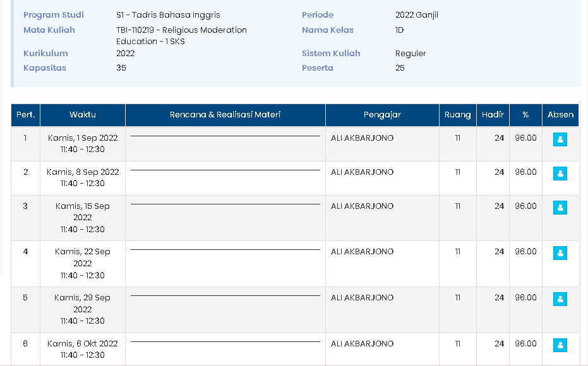This screenshot has height=366, width=588.
Task: Select the Kamis, 1 Sep 2022 time cell
Action: 83,144
